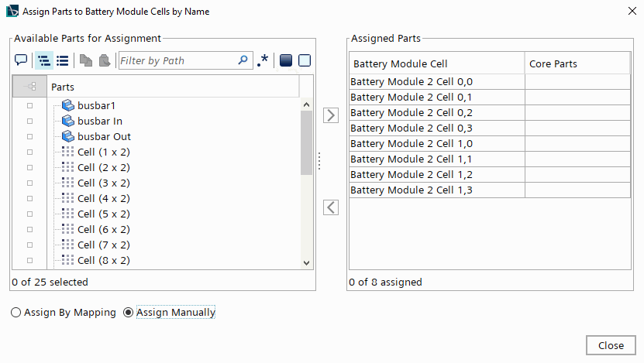This screenshot has width=644, height=363.
Task: Switch to flat list view icon
Action: 63,60
